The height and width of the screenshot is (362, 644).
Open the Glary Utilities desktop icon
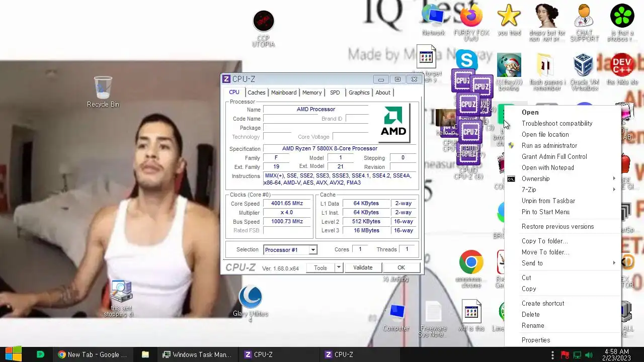point(250,303)
